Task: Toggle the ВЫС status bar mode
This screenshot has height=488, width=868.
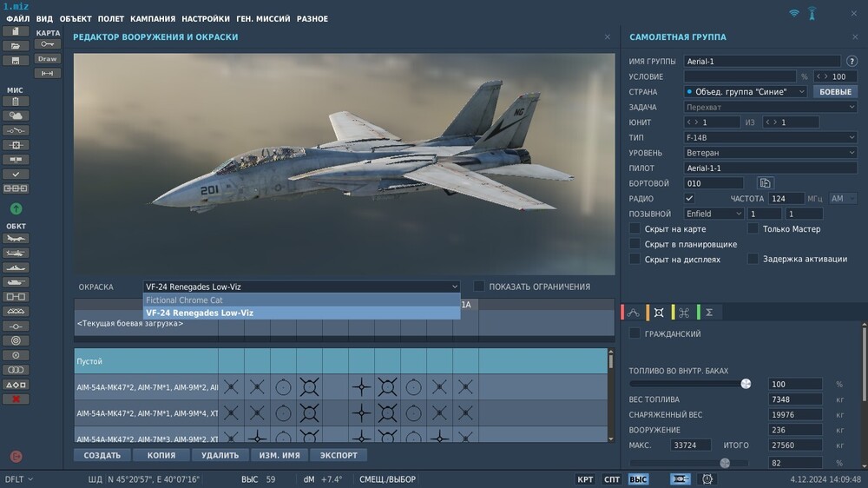Action: (x=638, y=479)
